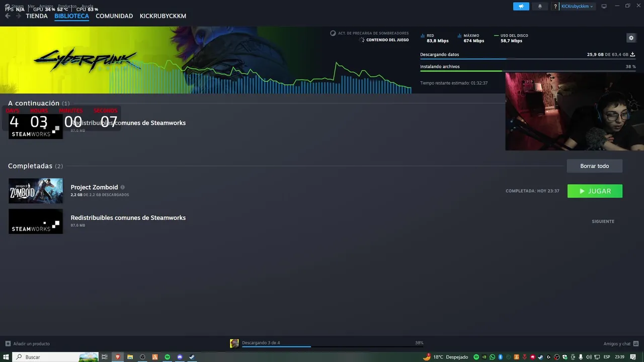Open File Explorer from the taskbar
The width and height of the screenshot is (644, 362).
click(x=130, y=357)
